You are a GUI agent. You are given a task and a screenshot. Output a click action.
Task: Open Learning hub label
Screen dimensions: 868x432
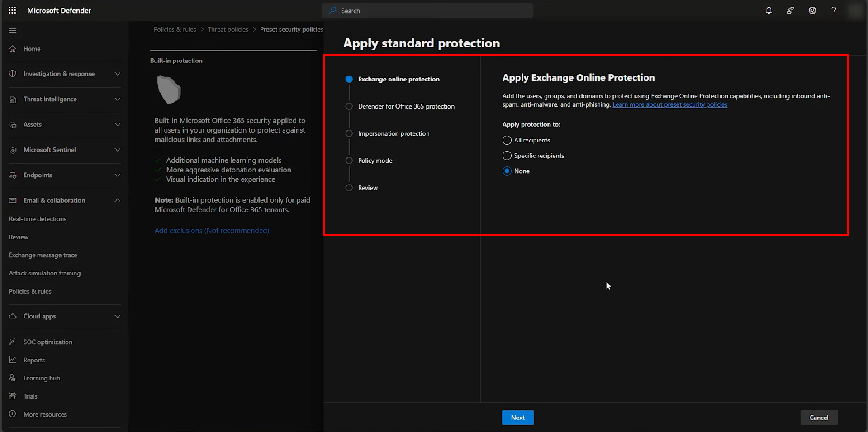coord(42,378)
